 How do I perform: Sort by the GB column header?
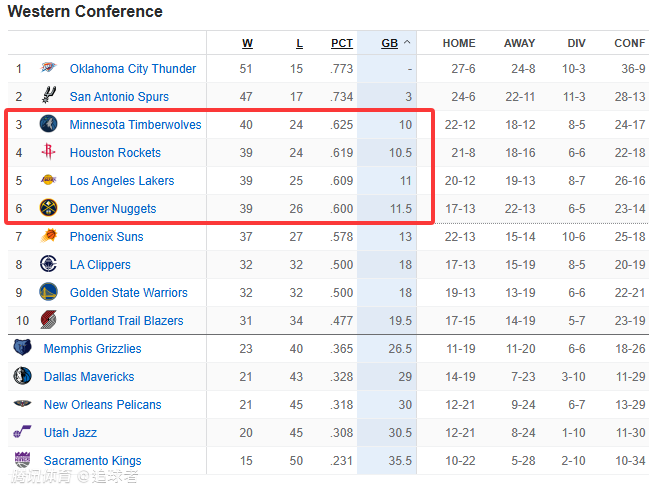pos(390,44)
